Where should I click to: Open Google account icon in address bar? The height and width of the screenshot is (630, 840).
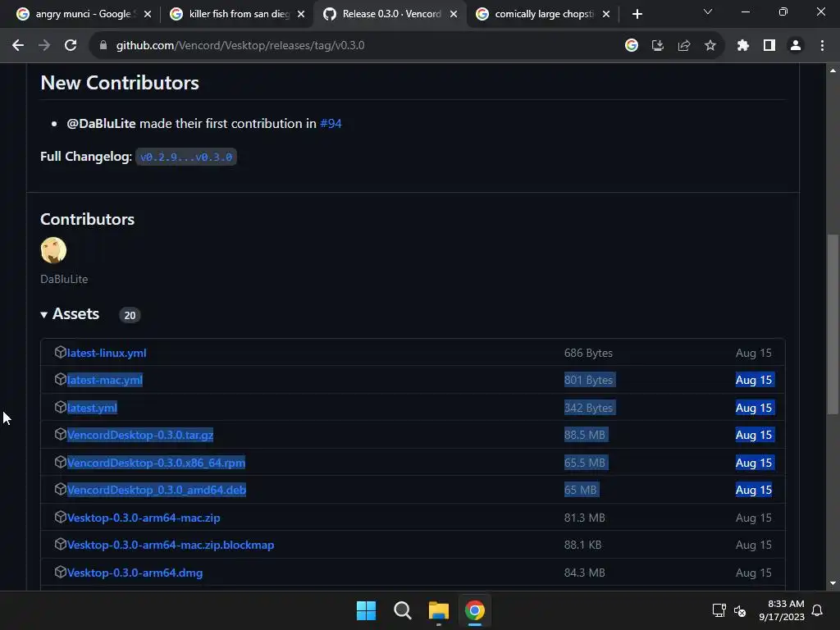pyautogui.click(x=632, y=46)
